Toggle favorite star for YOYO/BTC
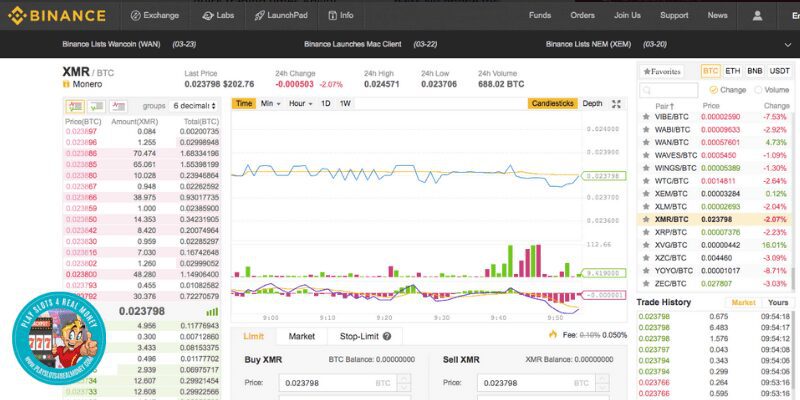Viewport: 800px width, 400px height. (x=646, y=270)
